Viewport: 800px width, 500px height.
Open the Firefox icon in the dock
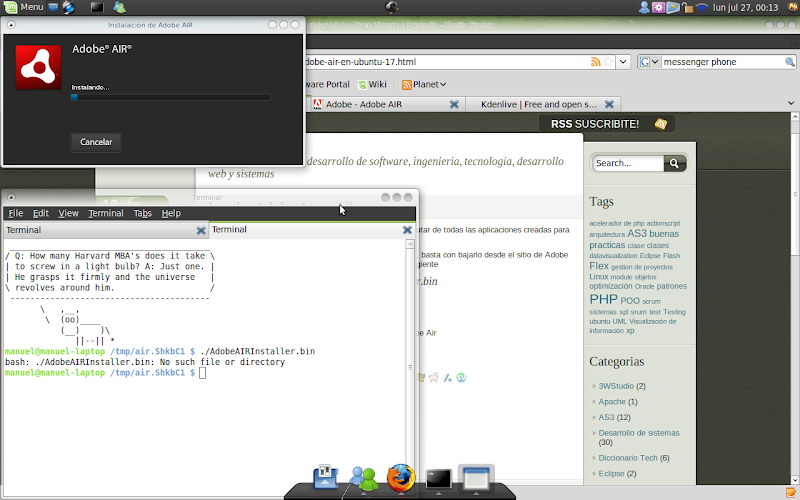pyautogui.click(x=401, y=478)
